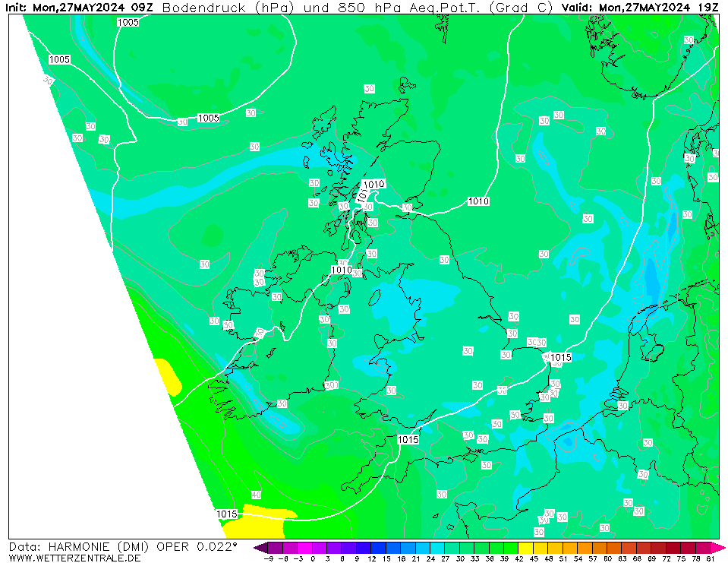Click the 1005 label at the bottom of the closed low contour

(x=209, y=118)
